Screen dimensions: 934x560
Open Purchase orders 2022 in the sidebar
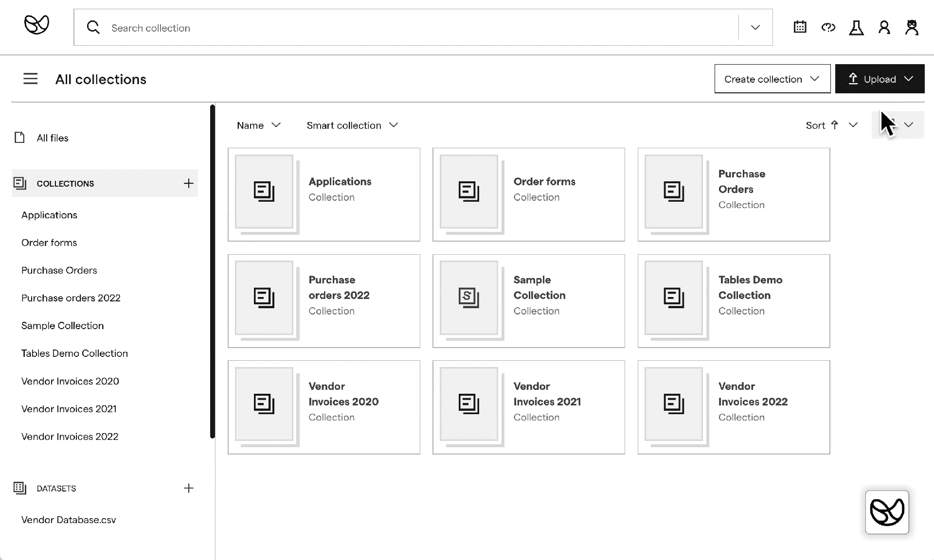pyautogui.click(x=71, y=298)
